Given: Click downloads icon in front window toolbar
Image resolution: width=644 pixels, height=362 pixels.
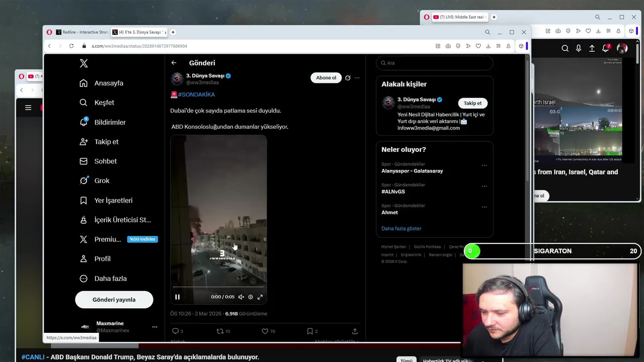Looking at the screenshot, I should pyautogui.click(x=488, y=46).
